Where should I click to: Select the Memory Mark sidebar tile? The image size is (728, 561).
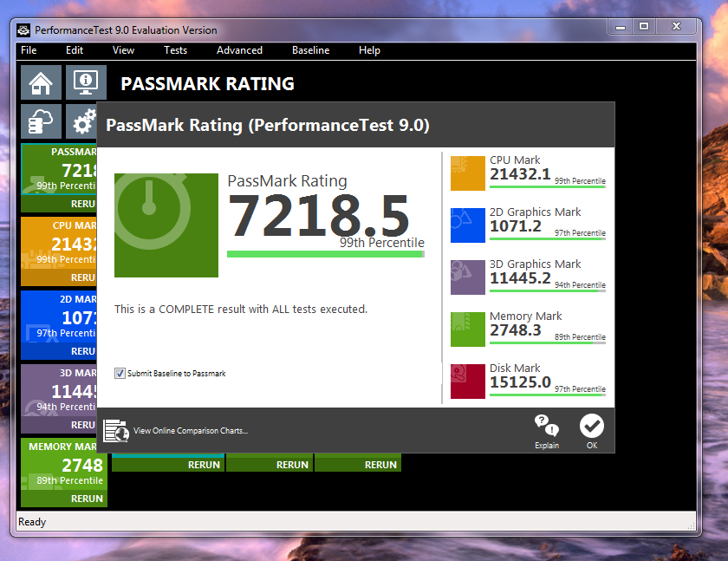click(64, 465)
